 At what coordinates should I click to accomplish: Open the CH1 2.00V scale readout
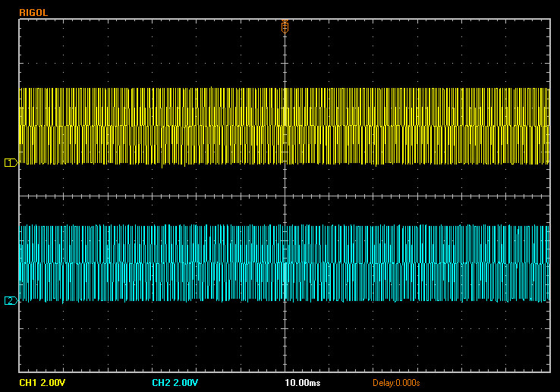tap(42, 383)
